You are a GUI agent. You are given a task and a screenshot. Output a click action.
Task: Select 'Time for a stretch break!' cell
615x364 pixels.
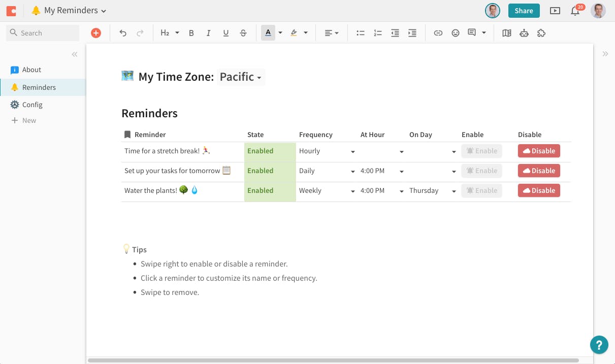(183, 151)
